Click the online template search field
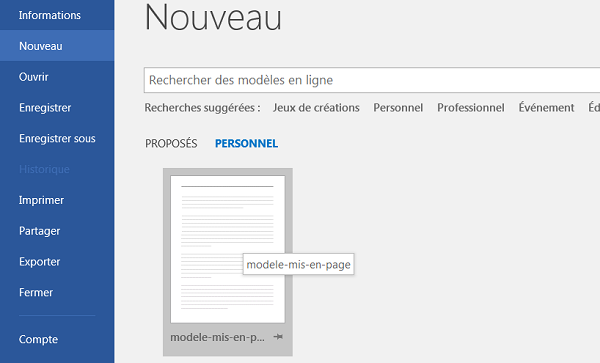The image size is (600, 363). click(x=372, y=80)
